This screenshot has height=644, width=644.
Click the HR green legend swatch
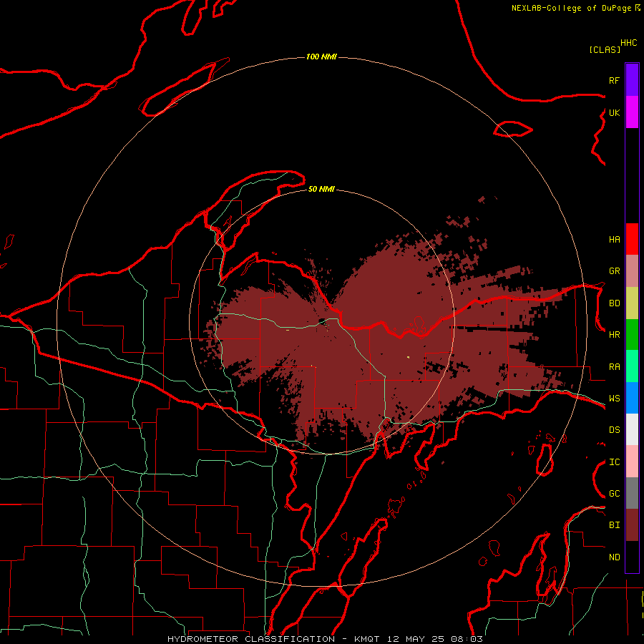(632, 335)
